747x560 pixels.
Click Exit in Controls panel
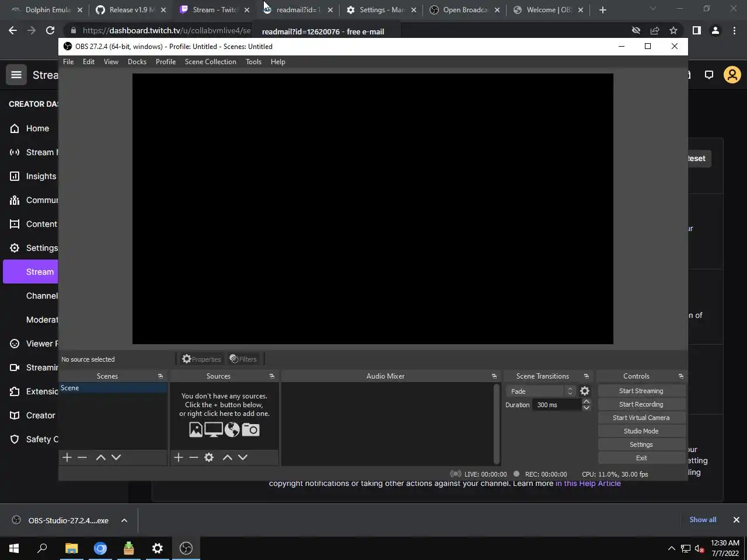(x=641, y=458)
